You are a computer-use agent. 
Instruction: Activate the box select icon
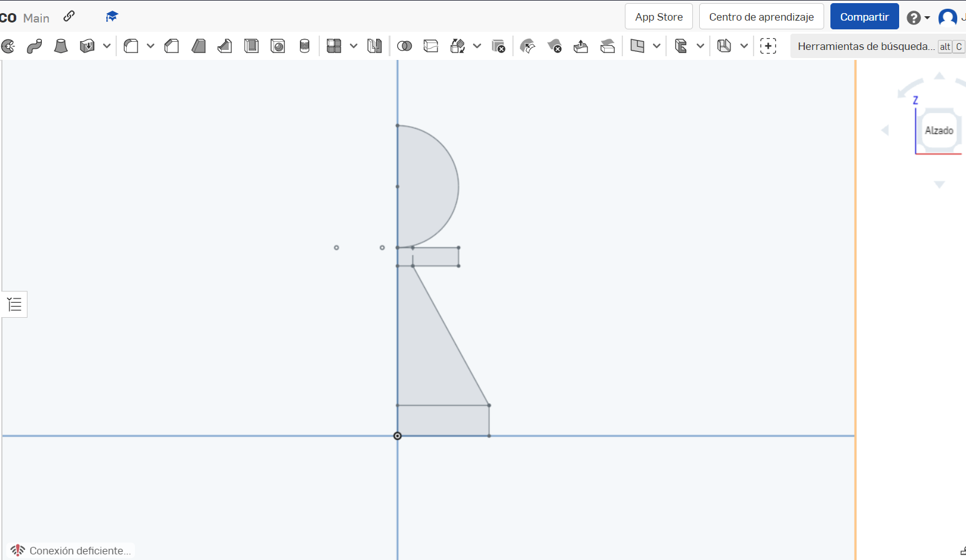pyautogui.click(x=768, y=46)
